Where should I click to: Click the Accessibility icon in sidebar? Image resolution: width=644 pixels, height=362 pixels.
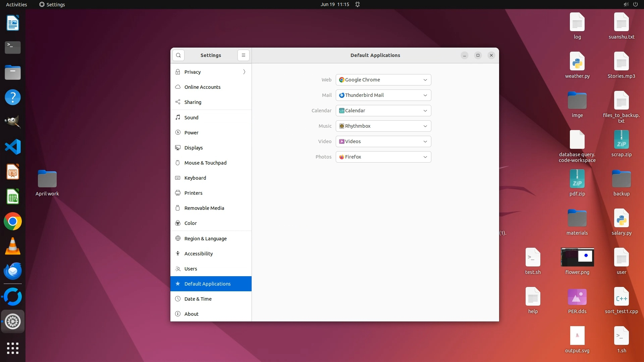178,254
